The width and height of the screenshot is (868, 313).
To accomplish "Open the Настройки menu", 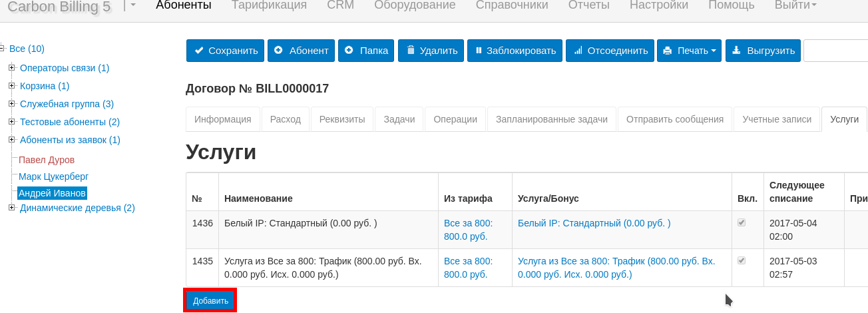I will point(658,5).
